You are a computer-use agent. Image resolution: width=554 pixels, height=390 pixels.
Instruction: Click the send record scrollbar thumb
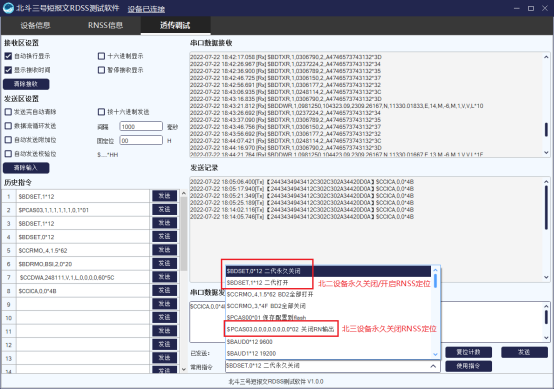546,208
